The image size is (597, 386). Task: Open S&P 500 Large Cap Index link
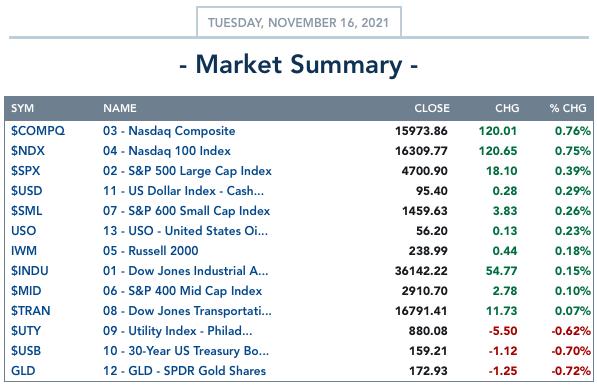(187, 171)
